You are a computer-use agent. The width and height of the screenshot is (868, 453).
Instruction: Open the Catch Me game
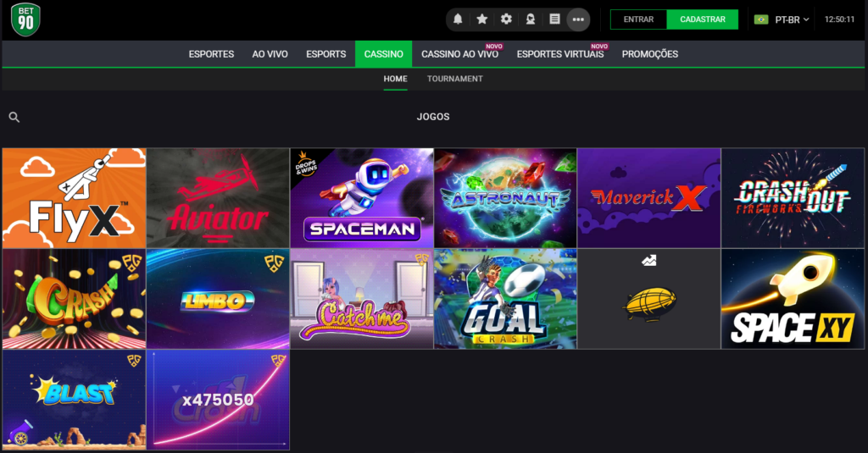pyautogui.click(x=361, y=299)
